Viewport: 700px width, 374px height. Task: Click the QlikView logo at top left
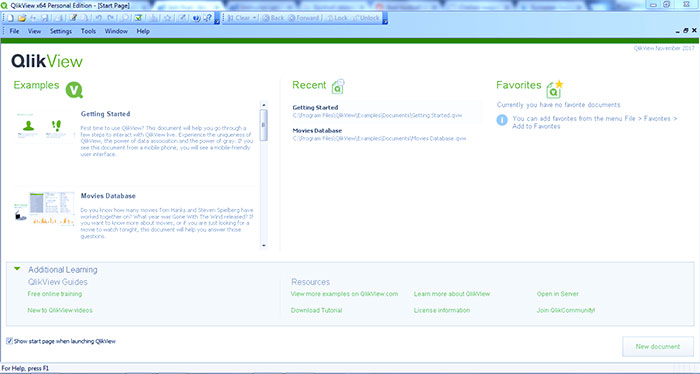[47, 61]
